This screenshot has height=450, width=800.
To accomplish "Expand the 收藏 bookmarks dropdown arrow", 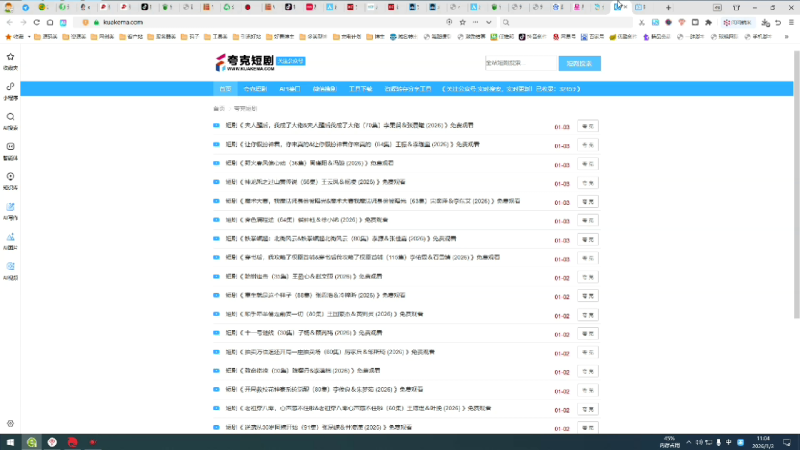I will 29,37.
